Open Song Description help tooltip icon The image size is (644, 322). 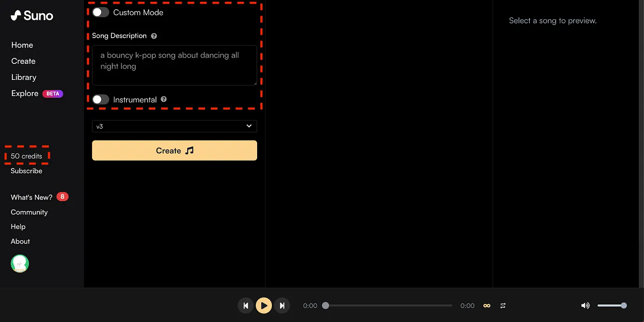coord(154,36)
